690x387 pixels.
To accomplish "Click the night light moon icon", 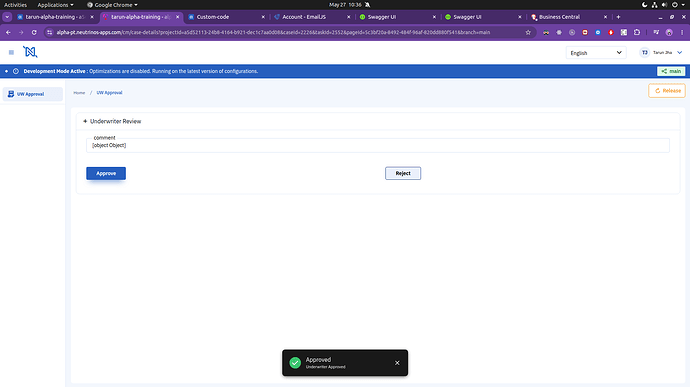I will point(644,5).
